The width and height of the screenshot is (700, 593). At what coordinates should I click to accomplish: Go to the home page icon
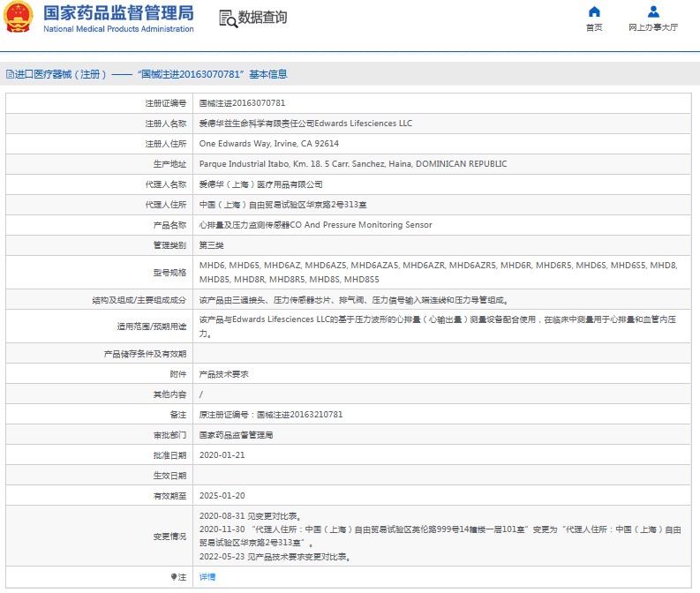click(x=594, y=11)
